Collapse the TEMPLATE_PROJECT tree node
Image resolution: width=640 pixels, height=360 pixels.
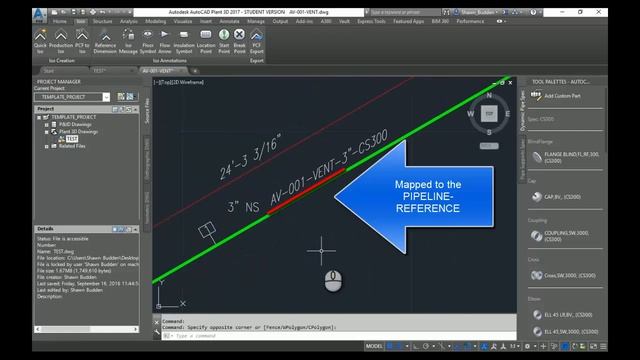coord(39,117)
